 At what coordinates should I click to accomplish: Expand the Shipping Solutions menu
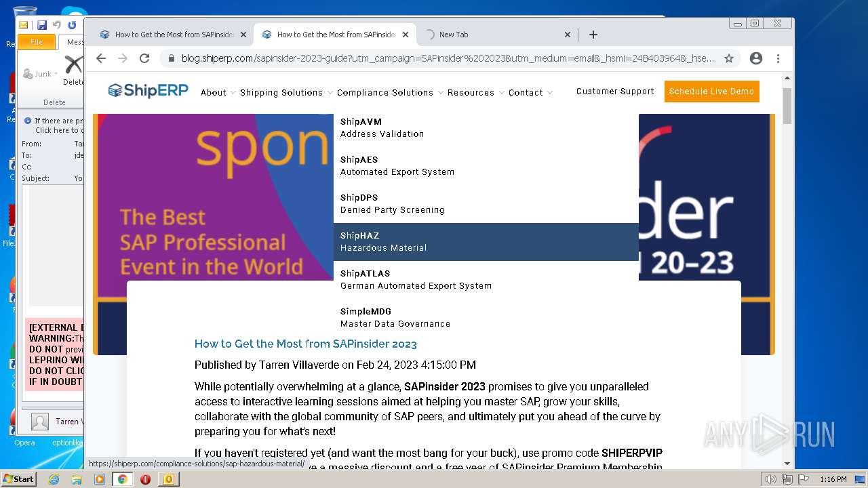[286, 92]
